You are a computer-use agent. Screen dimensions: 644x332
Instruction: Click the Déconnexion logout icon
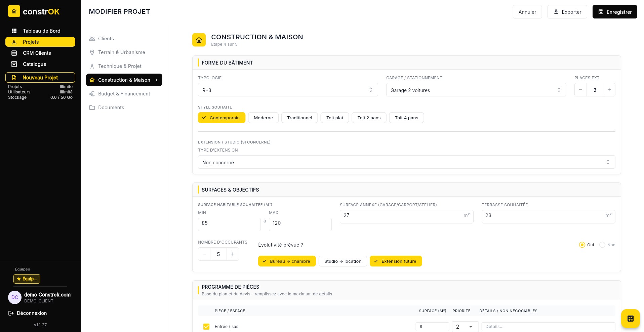(x=11, y=313)
